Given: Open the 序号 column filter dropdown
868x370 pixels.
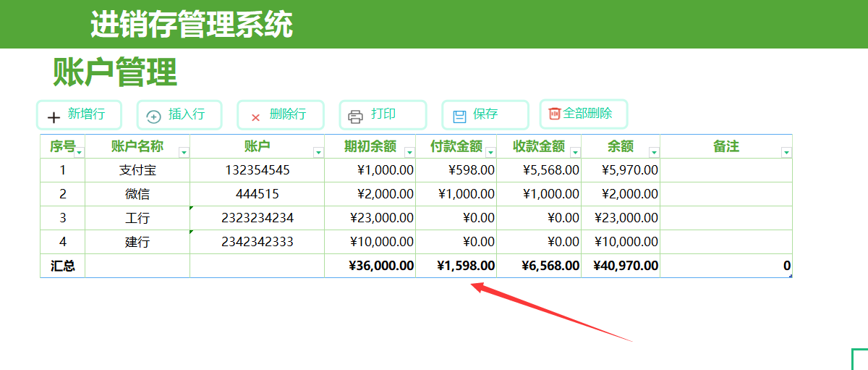Looking at the screenshot, I should coord(80,152).
